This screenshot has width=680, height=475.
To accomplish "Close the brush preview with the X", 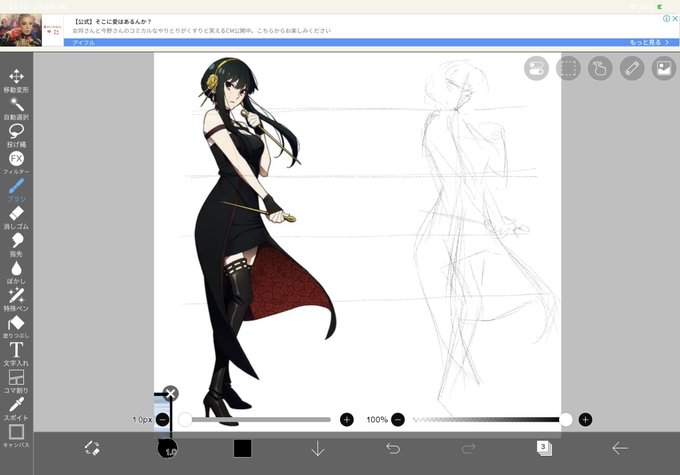I will [170, 393].
